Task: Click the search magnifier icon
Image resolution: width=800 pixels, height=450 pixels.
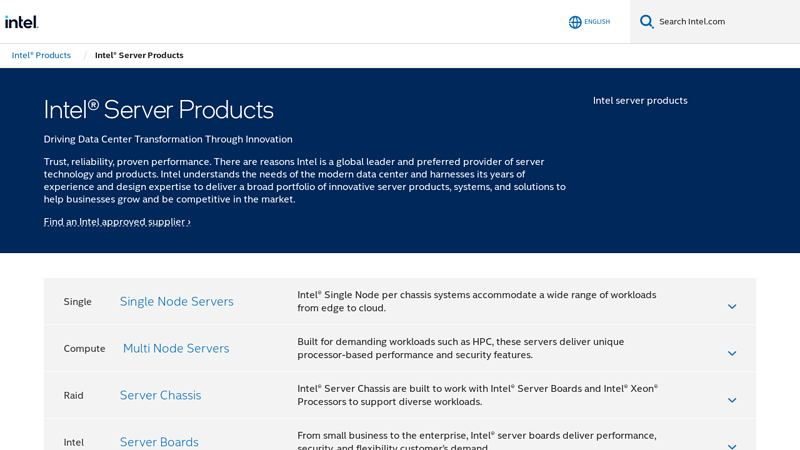Action: 646,21
